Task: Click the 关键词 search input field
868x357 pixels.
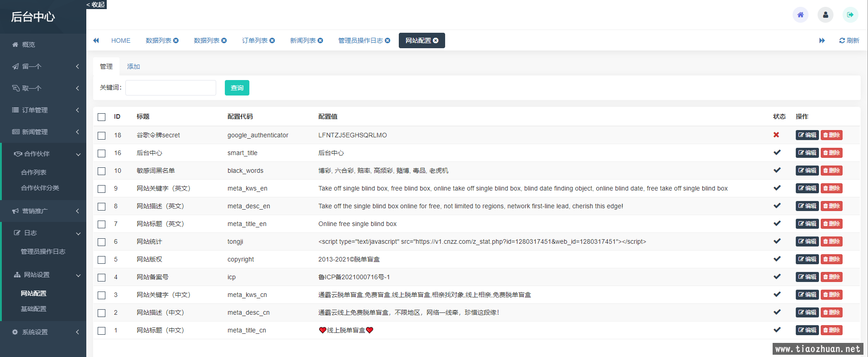Action: (171, 88)
